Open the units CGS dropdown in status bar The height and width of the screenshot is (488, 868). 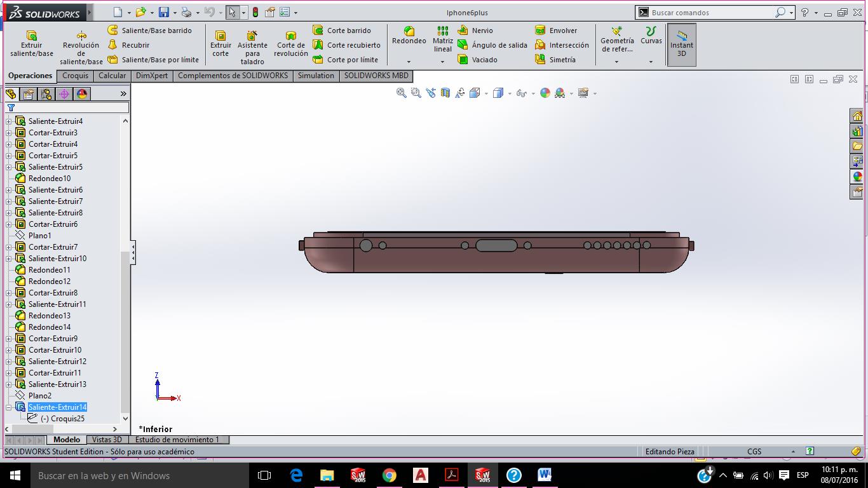(x=792, y=452)
